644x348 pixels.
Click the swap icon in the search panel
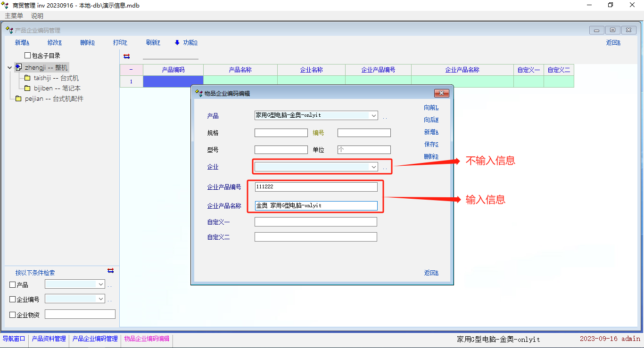point(110,271)
